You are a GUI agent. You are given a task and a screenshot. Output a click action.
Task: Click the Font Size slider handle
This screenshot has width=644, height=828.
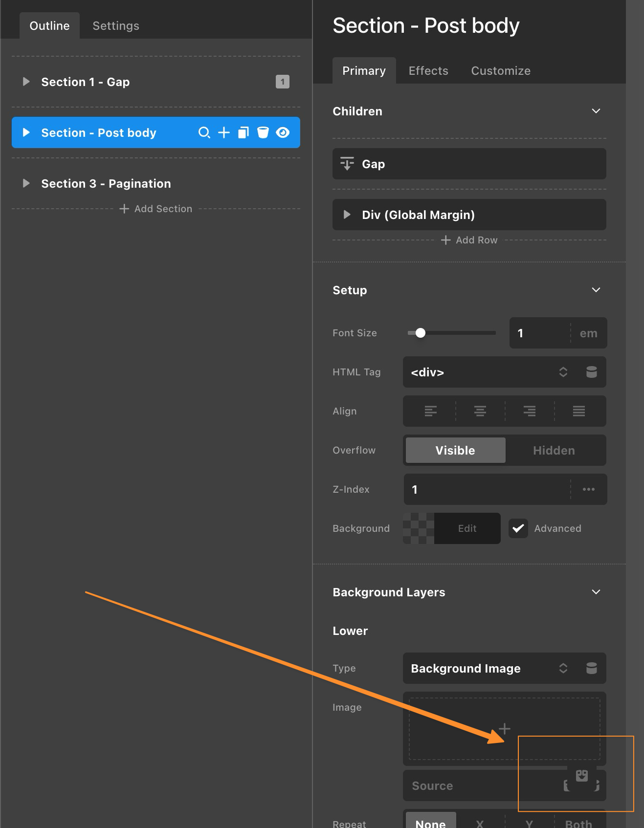point(420,333)
